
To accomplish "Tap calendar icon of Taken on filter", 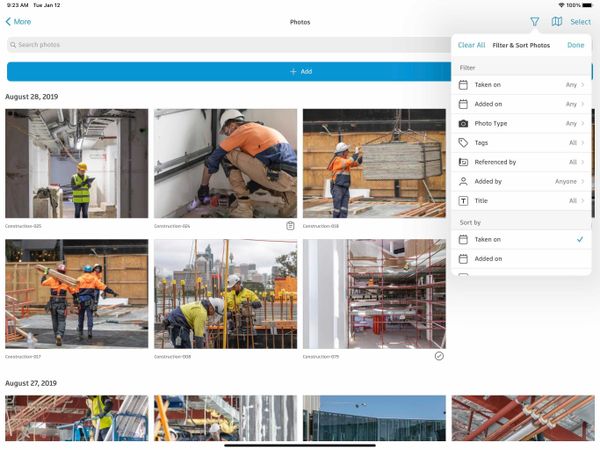I will pyautogui.click(x=463, y=85).
